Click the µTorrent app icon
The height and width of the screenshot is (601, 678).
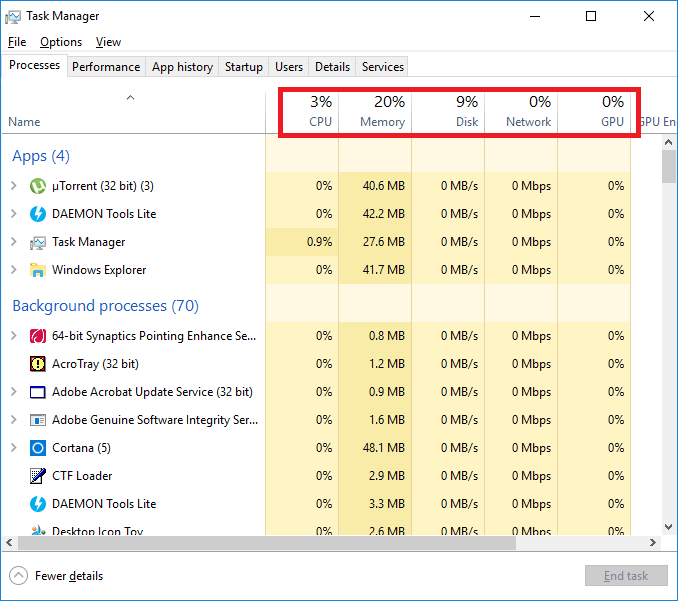click(38, 186)
